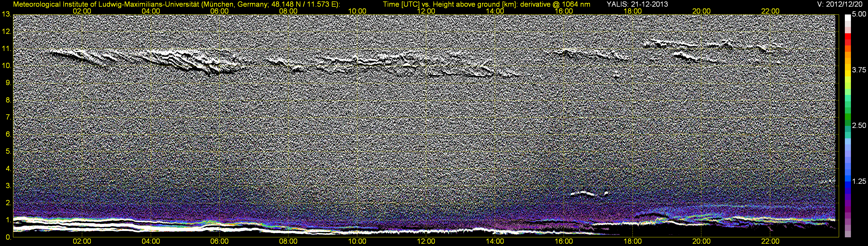Click the 1 km height axis label
The image size is (868, 246).
(x=8, y=220)
